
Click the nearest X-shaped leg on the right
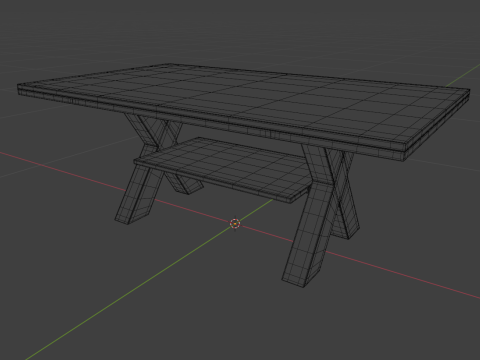coord(320,215)
